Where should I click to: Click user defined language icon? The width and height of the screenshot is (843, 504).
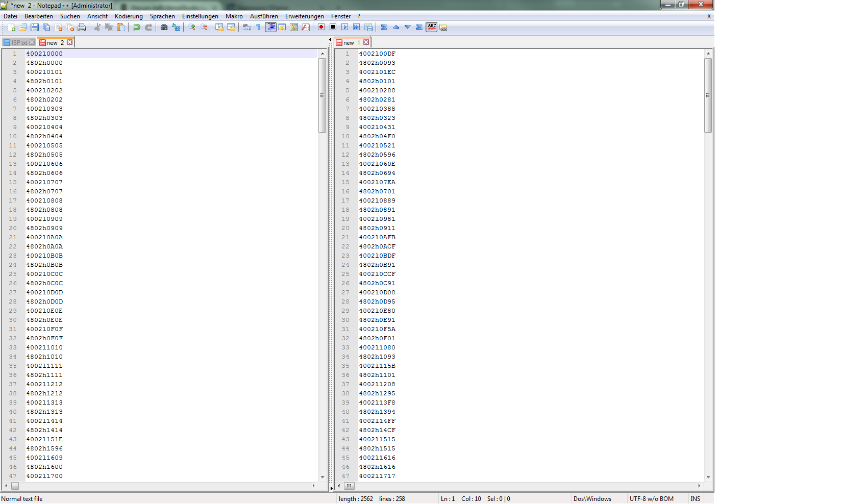(x=282, y=27)
